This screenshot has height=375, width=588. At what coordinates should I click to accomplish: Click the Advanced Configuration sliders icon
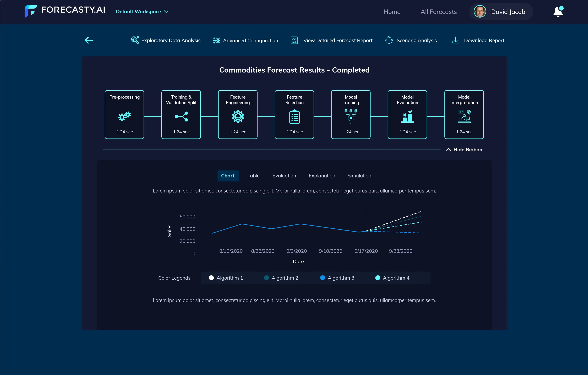coord(216,40)
